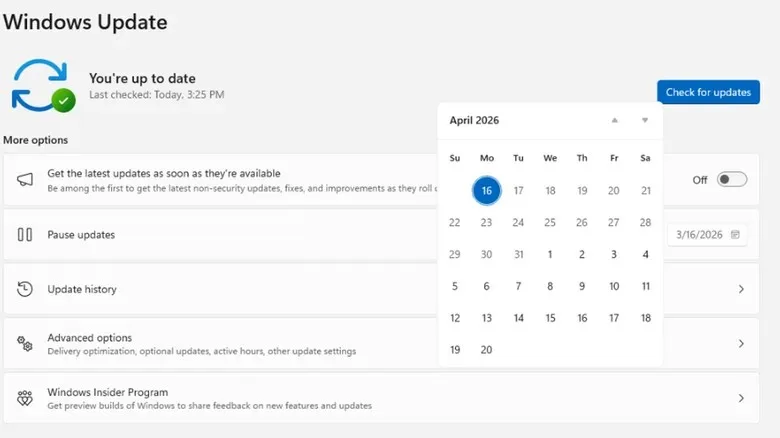Click the Windows Insider Program hearts icon
Viewport: 780px width, 438px height.
[x=25, y=398]
